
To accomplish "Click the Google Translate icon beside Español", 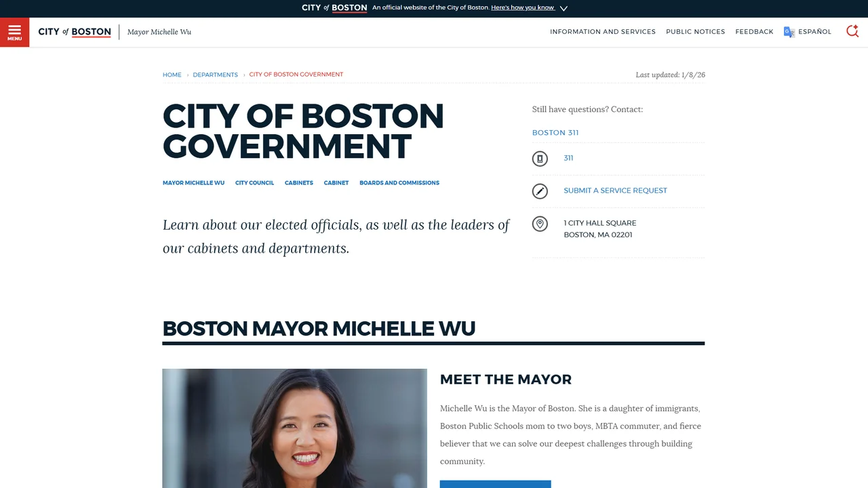I will [789, 32].
